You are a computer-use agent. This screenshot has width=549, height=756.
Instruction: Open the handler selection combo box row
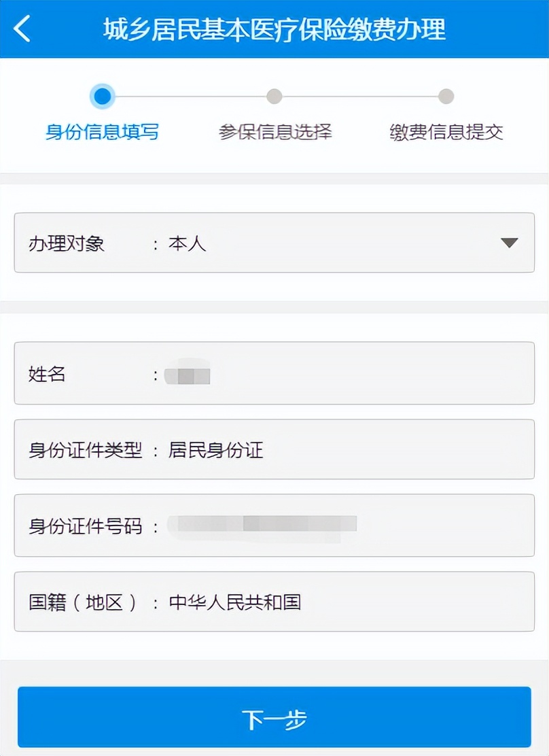pos(274,243)
